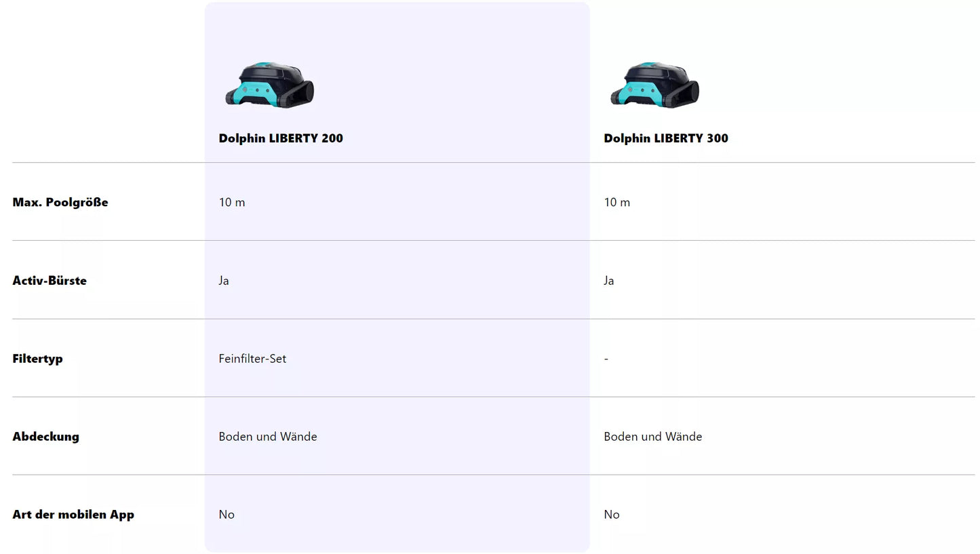The width and height of the screenshot is (980, 554).
Task: Click the Dolphin LIBERTY 200 robot image
Action: tap(269, 85)
